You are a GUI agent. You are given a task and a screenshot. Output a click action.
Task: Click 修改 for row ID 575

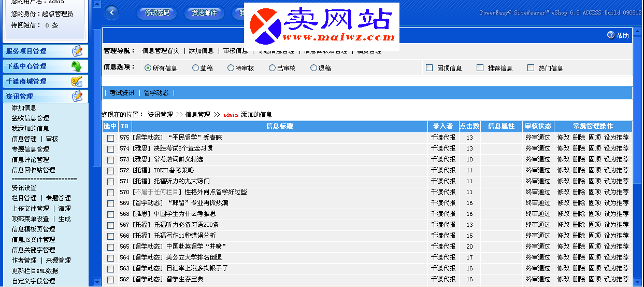(x=563, y=138)
